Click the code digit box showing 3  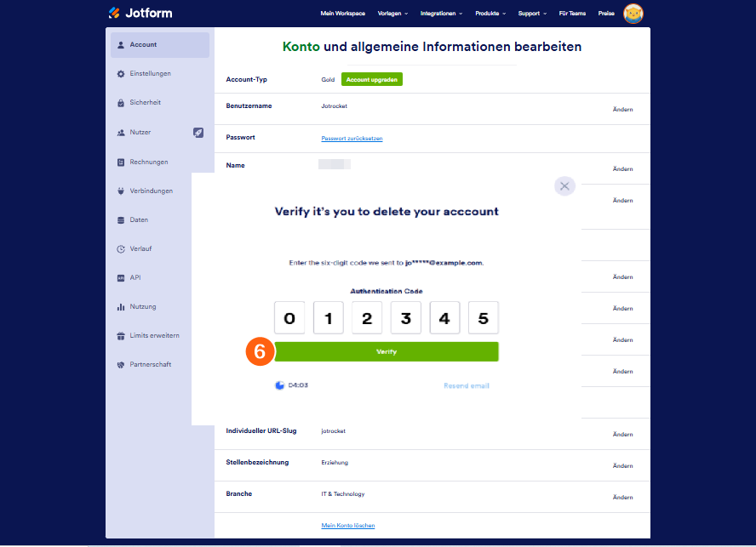(406, 317)
